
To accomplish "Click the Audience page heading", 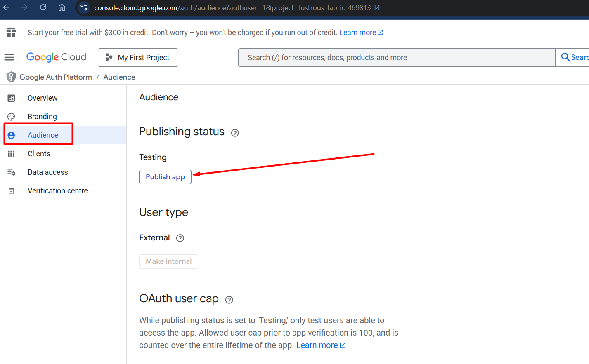I will (x=159, y=97).
